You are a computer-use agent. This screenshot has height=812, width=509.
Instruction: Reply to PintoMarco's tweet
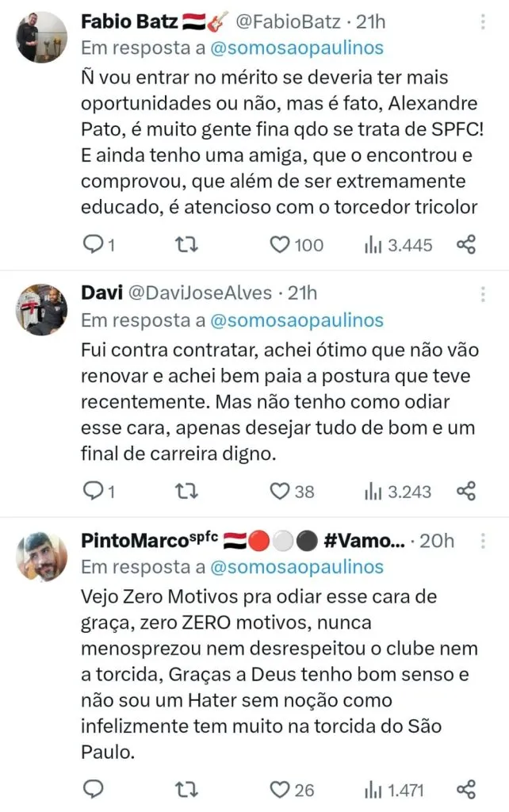click(94, 790)
